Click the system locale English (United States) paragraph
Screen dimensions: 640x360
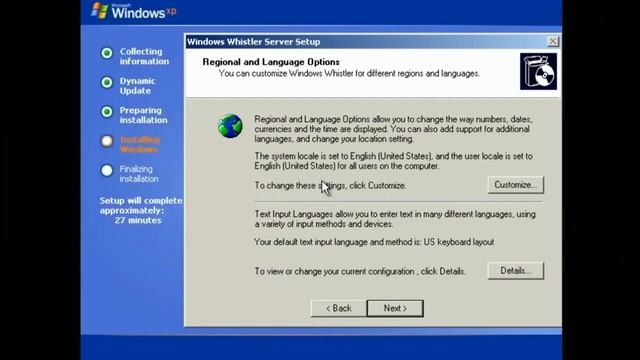pyautogui.click(x=393, y=161)
